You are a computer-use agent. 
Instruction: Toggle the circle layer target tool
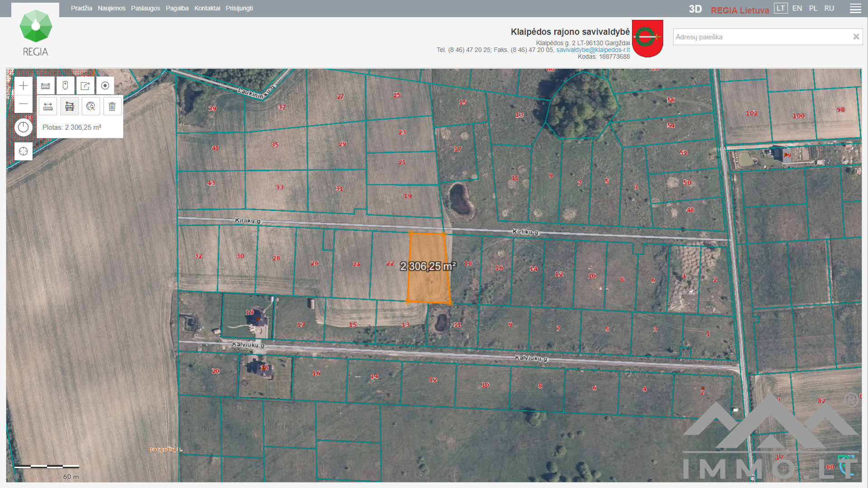[x=105, y=85]
